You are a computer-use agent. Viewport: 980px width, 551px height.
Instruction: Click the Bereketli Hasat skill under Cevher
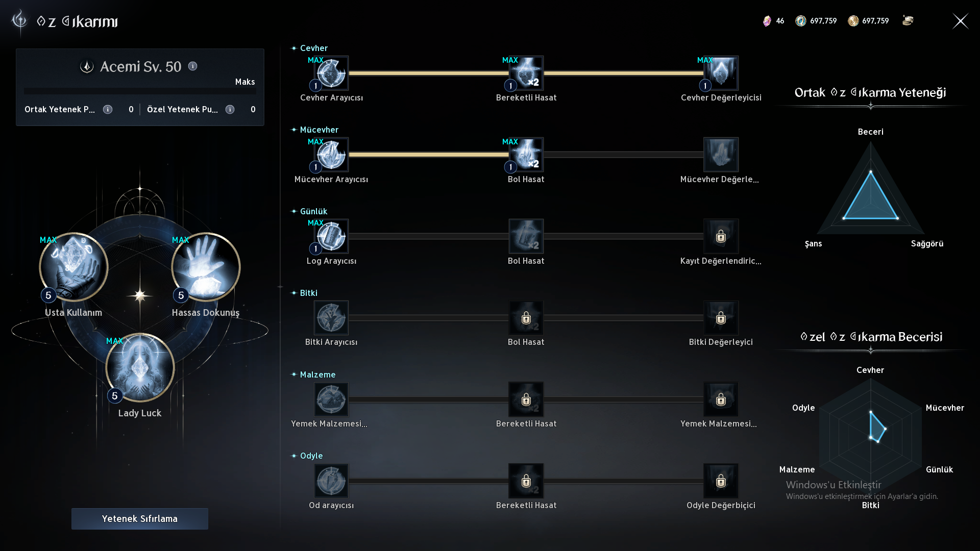click(526, 73)
